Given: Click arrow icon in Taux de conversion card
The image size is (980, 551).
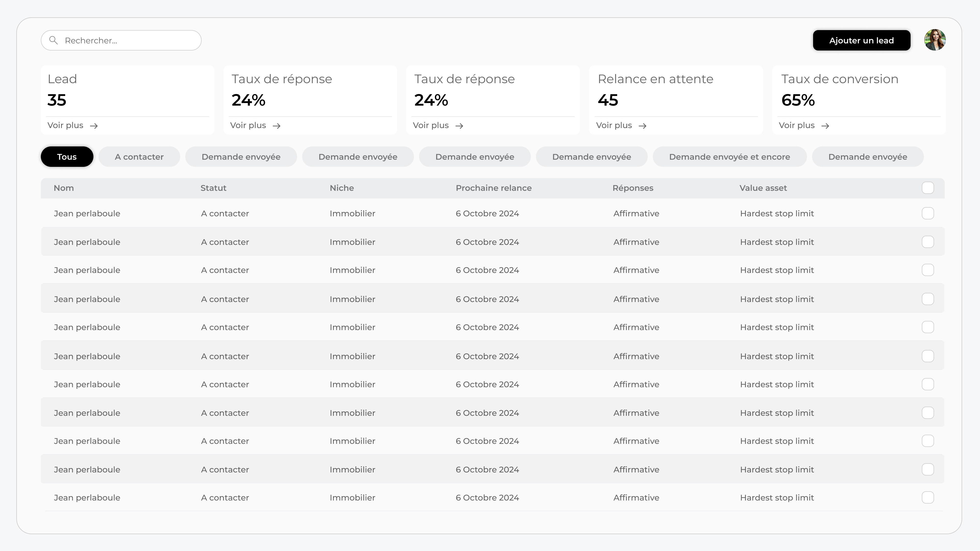Looking at the screenshot, I should (825, 126).
